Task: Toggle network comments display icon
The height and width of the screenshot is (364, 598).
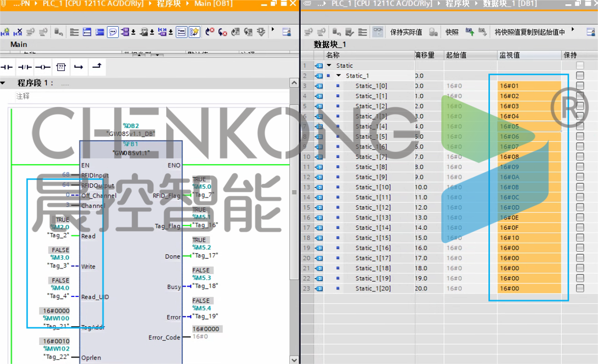Action: click(112, 32)
